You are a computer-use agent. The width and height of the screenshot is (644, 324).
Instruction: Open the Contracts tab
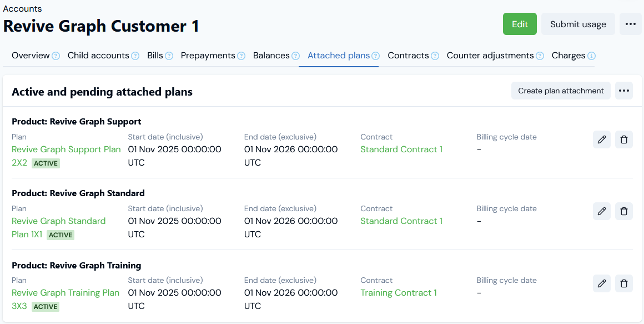(x=408, y=56)
